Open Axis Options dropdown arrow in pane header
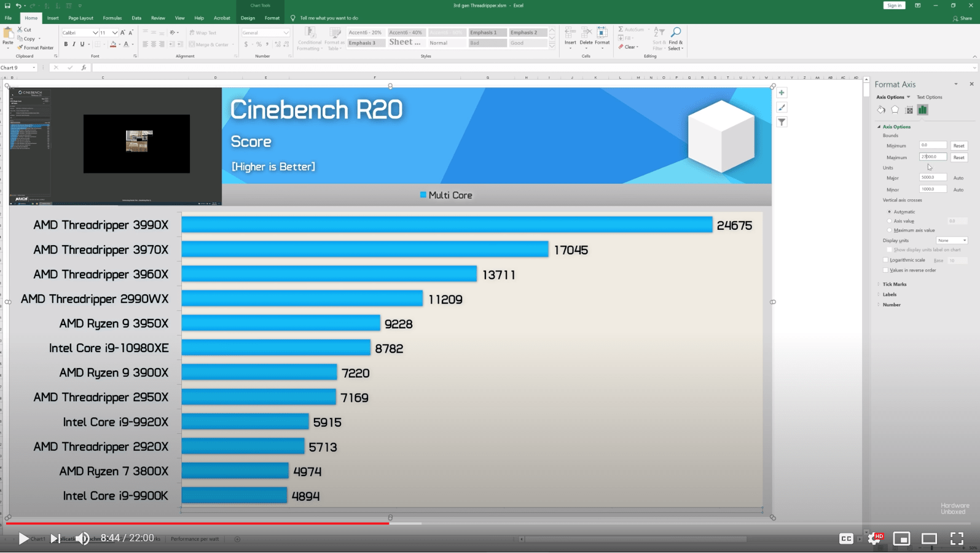Image resolution: width=980 pixels, height=553 pixels. click(909, 97)
